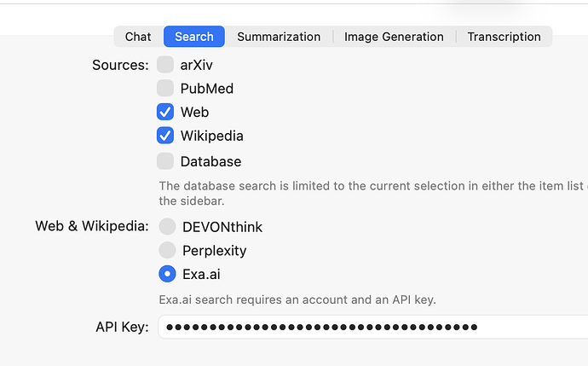Click the Exa.ai radio button
This screenshot has height=366, width=588.
point(167,274)
